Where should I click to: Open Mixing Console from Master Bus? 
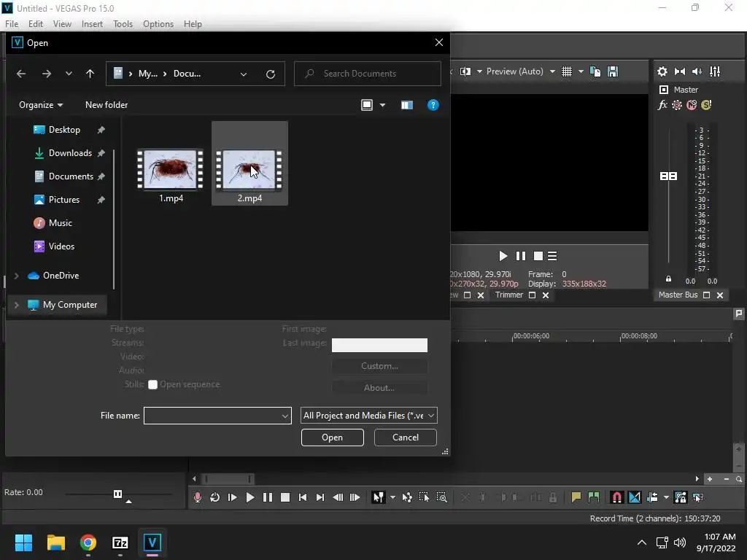[x=715, y=71]
